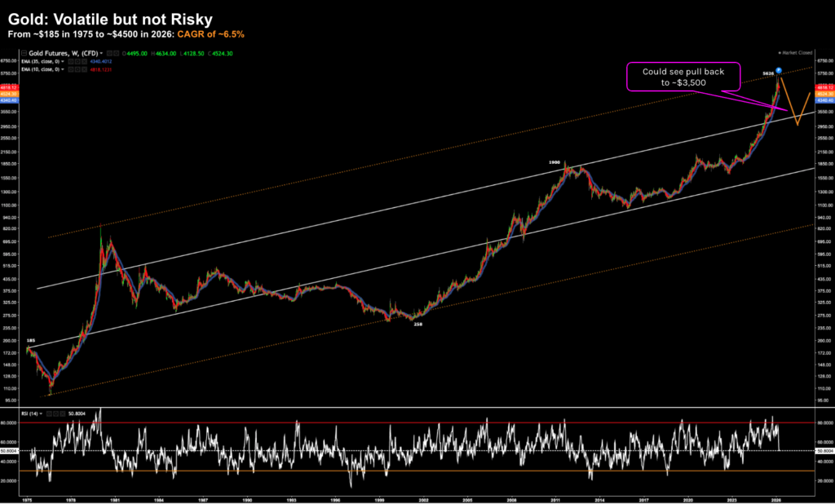Open settings icon for EMA 10 indicator
Viewport: 835px width, 504px height.
77,69
